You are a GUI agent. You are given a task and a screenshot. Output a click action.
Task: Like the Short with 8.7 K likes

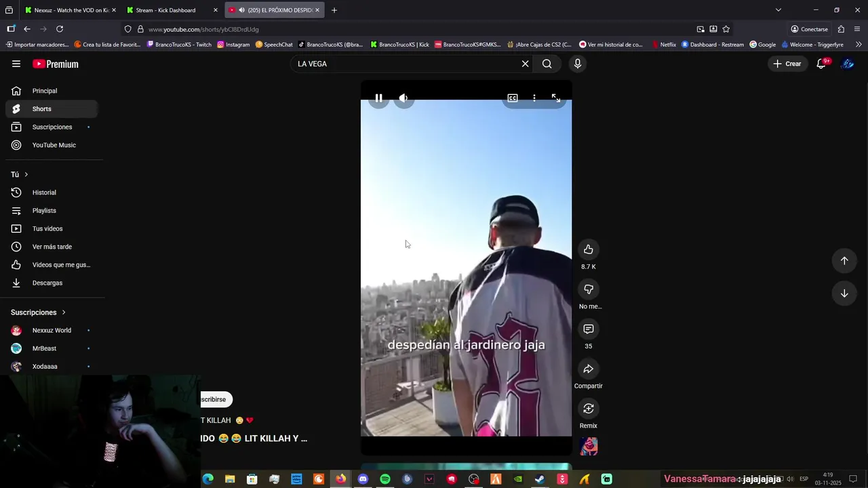pos(589,249)
